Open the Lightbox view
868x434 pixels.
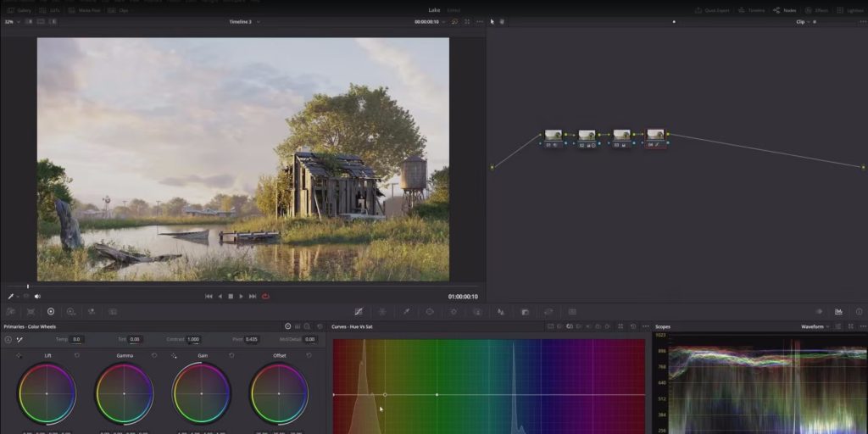849,10
